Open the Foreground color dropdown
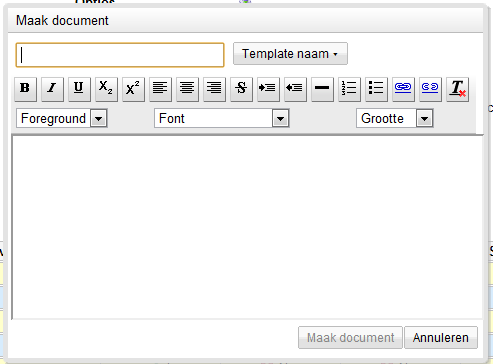Screen dimensions: 493x364 click(62, 118)
